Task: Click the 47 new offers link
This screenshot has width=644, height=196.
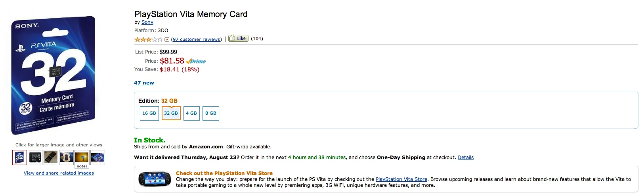Action: 144,83
